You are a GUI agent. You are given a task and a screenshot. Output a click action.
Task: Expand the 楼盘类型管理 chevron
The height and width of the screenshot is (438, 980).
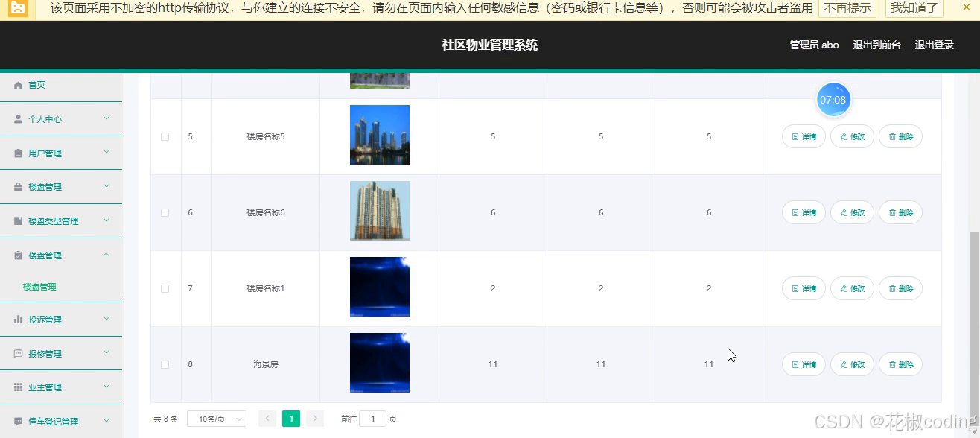pos(106,220)
